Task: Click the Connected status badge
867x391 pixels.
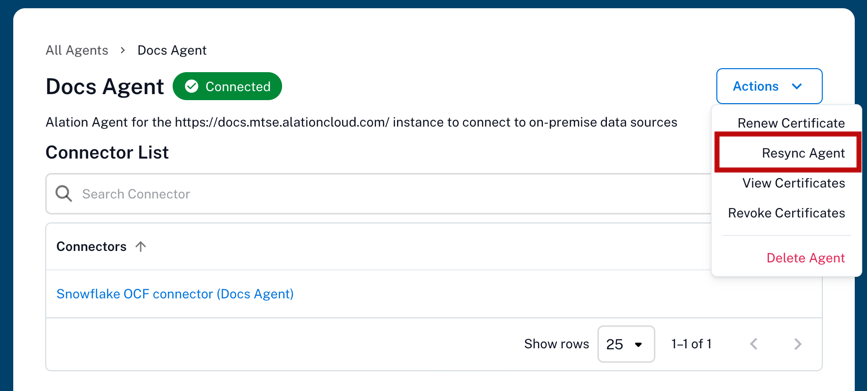Action: click(227, 86)
